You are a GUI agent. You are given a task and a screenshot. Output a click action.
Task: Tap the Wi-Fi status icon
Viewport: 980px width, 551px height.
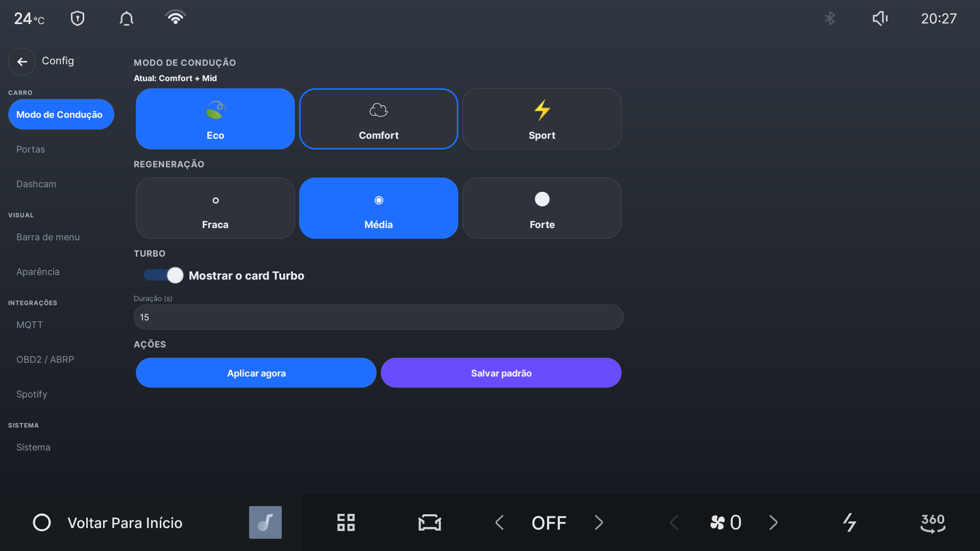tap(176, 18)
